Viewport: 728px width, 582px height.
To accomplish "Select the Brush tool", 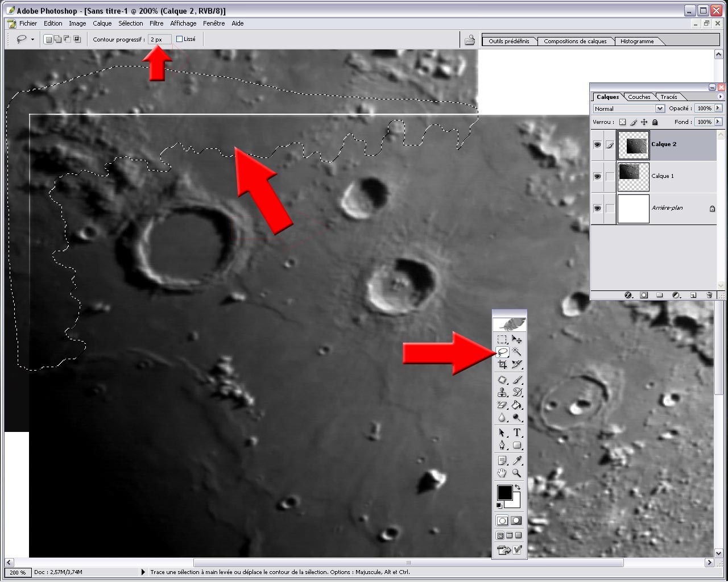I will (x=516, y=380).
